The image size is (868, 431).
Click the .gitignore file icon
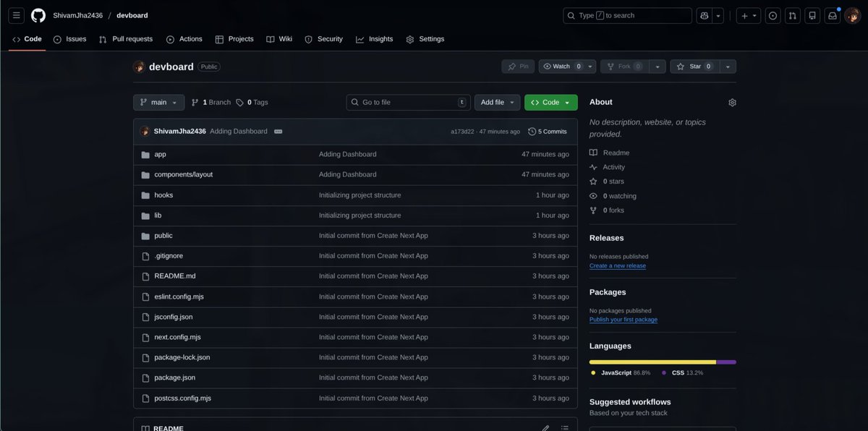click(x=145, y=256)
